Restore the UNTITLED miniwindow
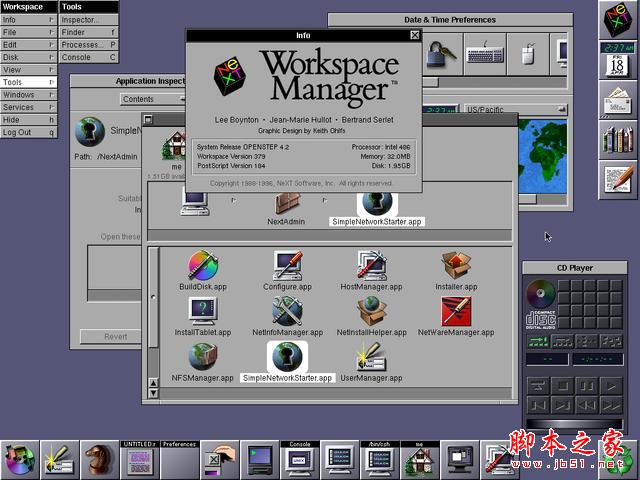640x480 pixels. pos(140,460)
